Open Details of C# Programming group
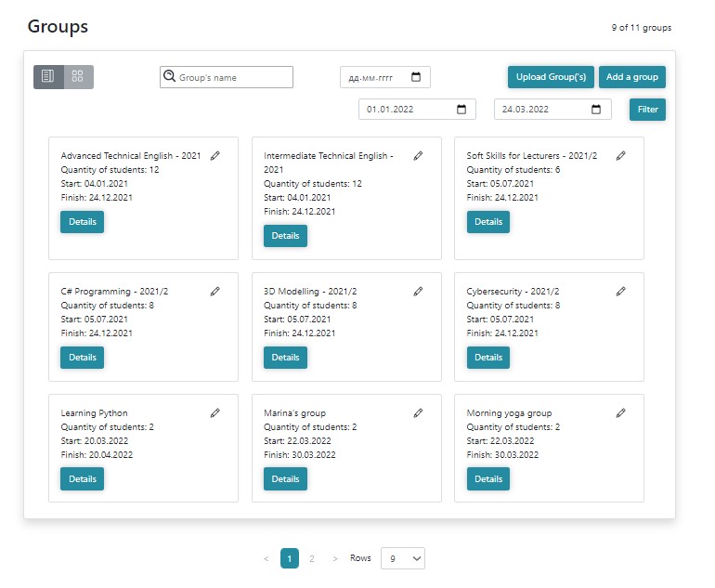The height and width of the screenshot is (588, 715). (82, 358)
